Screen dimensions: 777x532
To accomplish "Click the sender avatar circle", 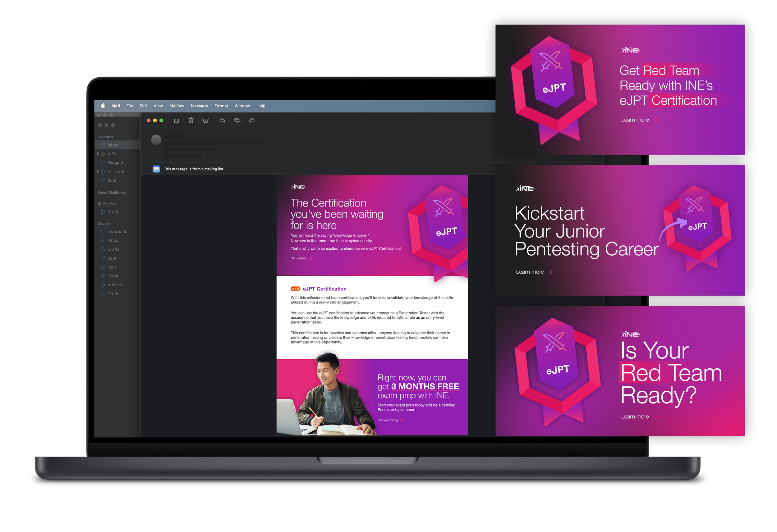I will pyautogui.click(x=156, y=140).
